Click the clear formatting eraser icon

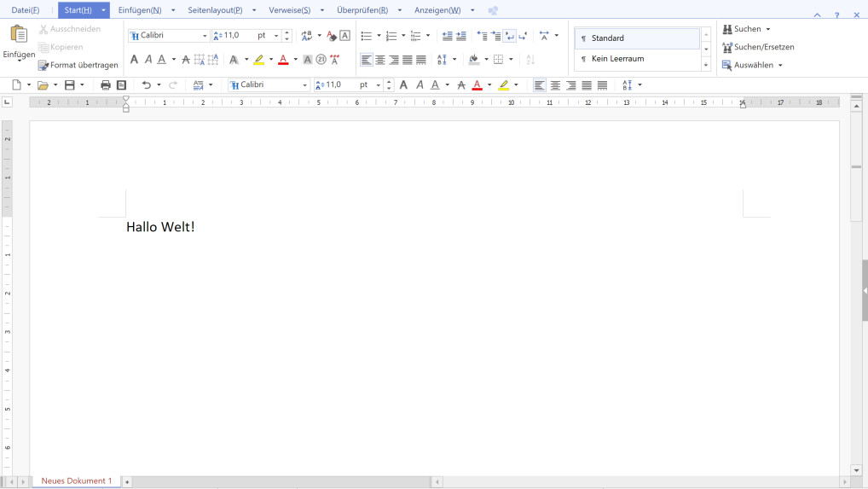click(x=332, y=36)
